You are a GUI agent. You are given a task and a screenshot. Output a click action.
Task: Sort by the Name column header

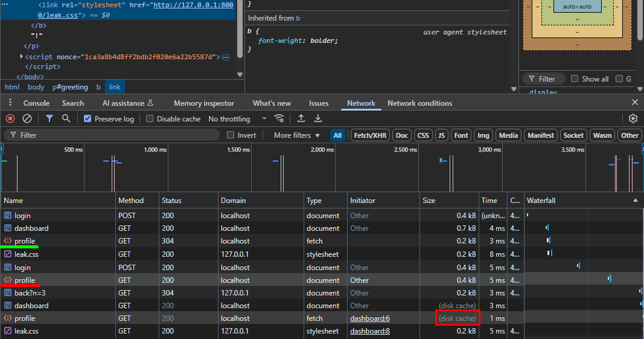point(58,201)
